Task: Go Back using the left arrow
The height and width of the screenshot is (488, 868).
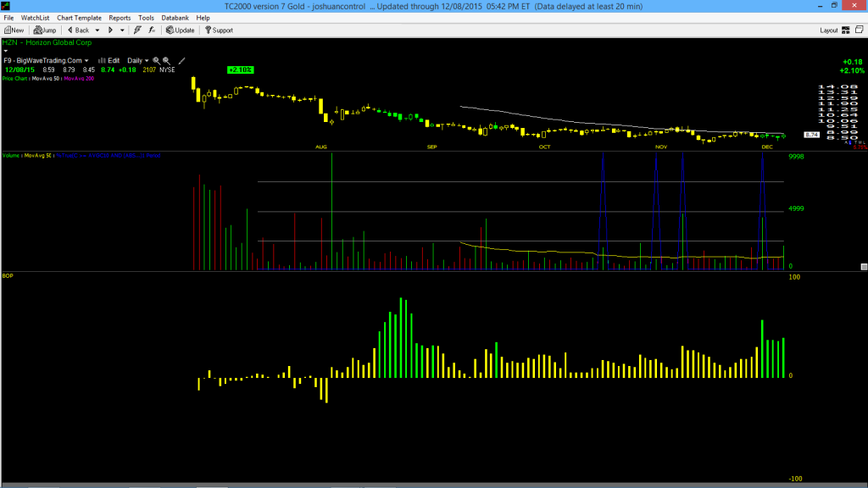Action: tap(78, 30)
